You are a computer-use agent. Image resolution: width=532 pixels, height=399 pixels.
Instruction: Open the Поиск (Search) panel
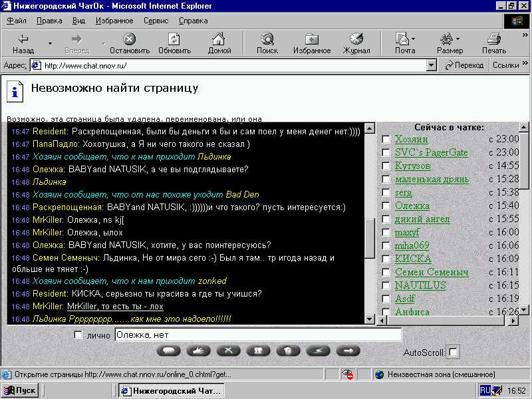pyautogui.click(x=267, y=43)
